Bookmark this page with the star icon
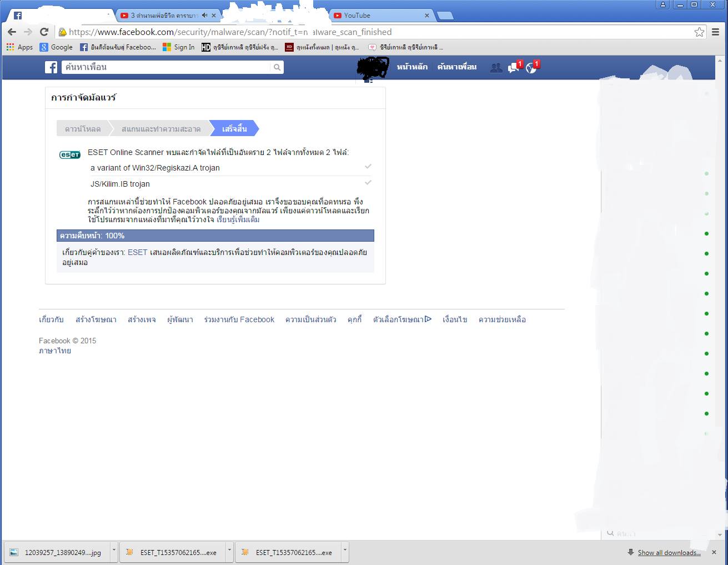The image size is (728, 565). pyautogui.click(x=699, y=32)
